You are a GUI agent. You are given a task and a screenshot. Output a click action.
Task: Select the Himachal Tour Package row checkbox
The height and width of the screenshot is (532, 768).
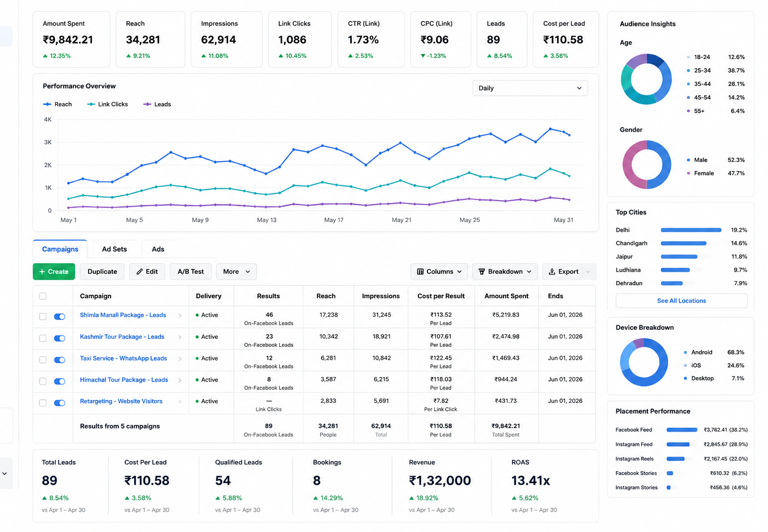43,382
